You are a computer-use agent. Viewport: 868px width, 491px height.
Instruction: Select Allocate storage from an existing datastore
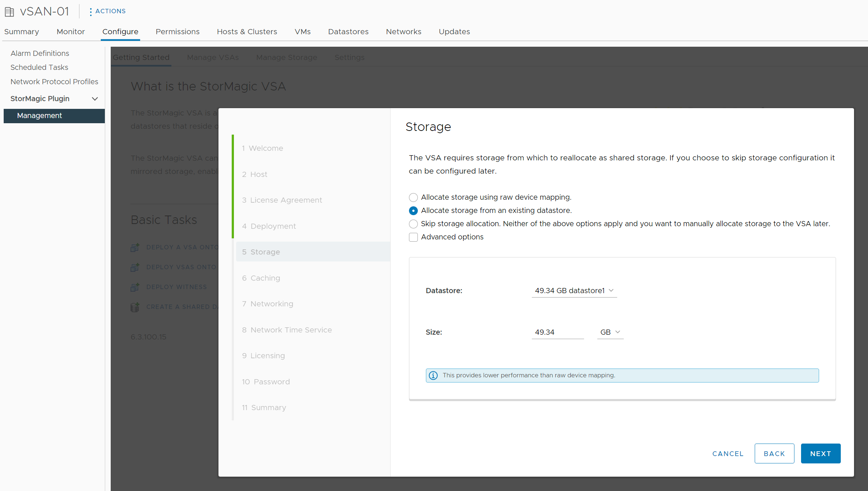coord(413,210)
